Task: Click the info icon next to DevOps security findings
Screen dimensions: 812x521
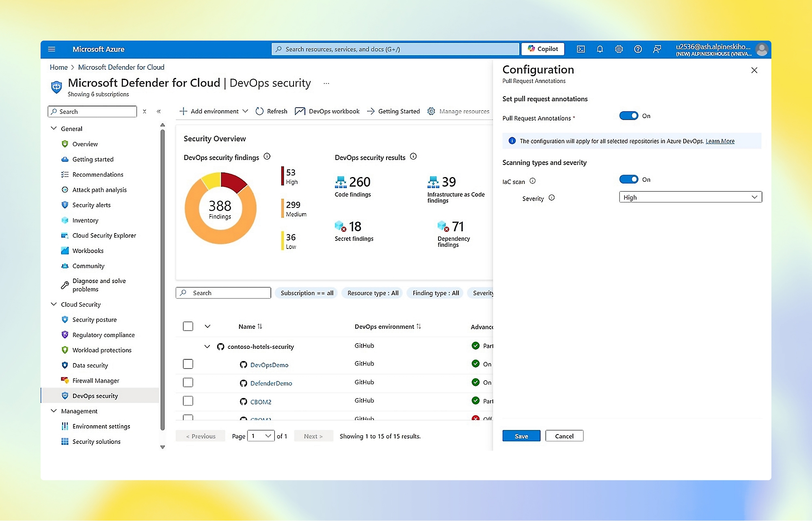Action: (x=267, y=156)
